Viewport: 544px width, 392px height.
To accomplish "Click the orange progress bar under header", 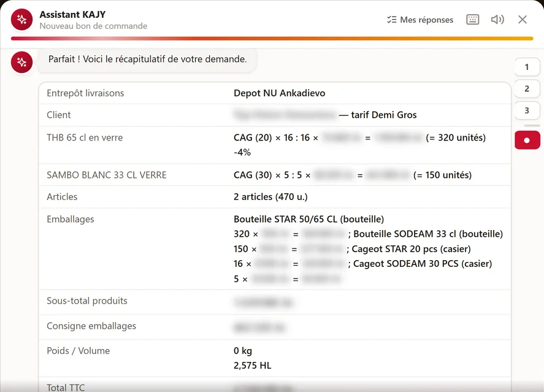I will pyautogui.click(x=272, y=38).
